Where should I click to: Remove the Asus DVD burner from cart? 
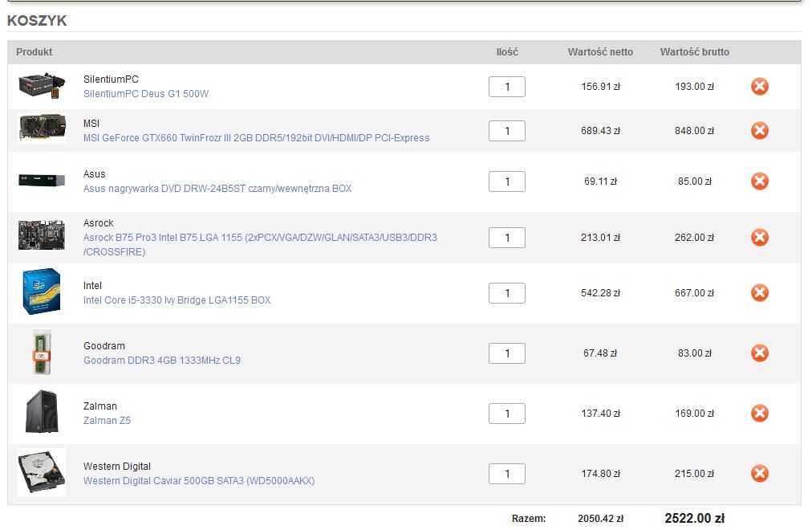click(x=759, y=181)
